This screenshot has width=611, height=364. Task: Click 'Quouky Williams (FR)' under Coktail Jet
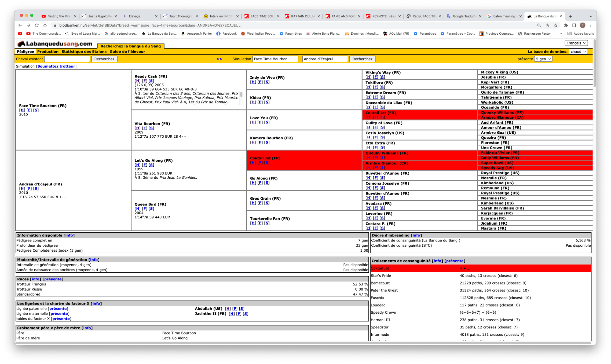coord(387,153)
